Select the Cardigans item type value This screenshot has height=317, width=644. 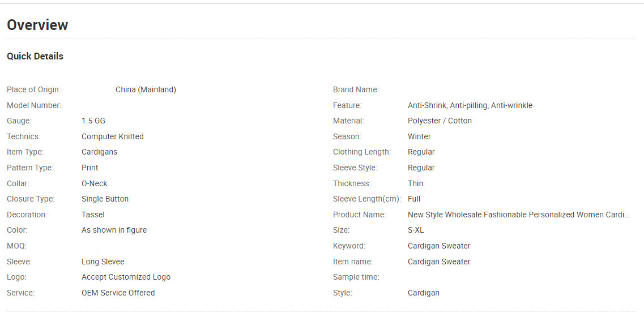(x=99, y=152)
